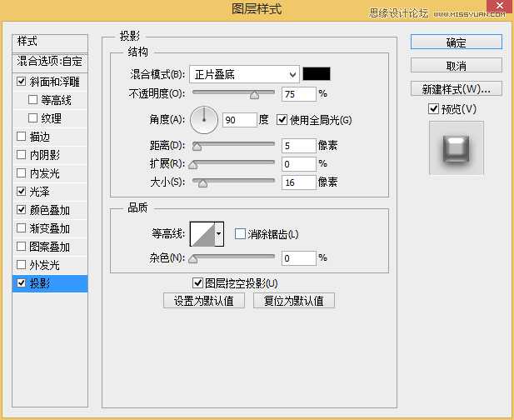Select 混合选项:自定 entry
The width and height of the screenshot is (514, 420).
pos(50,62)
